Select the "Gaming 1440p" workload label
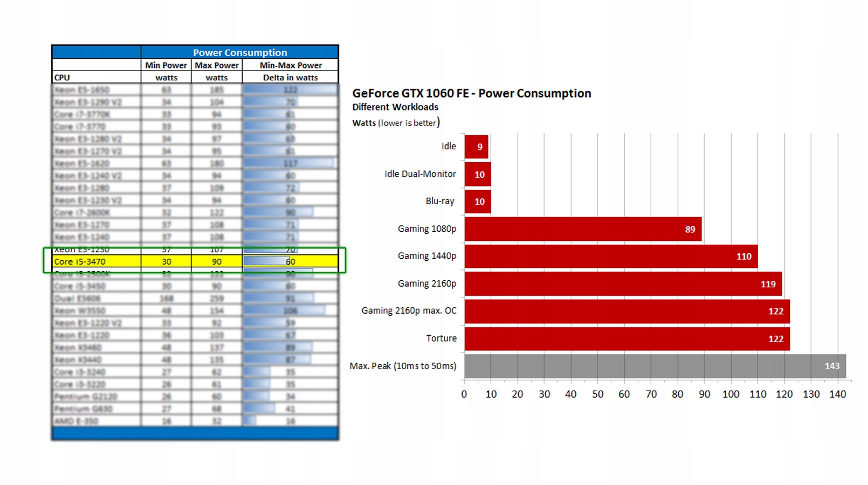This screenshot has height=485, width=868. pos(427,256)
